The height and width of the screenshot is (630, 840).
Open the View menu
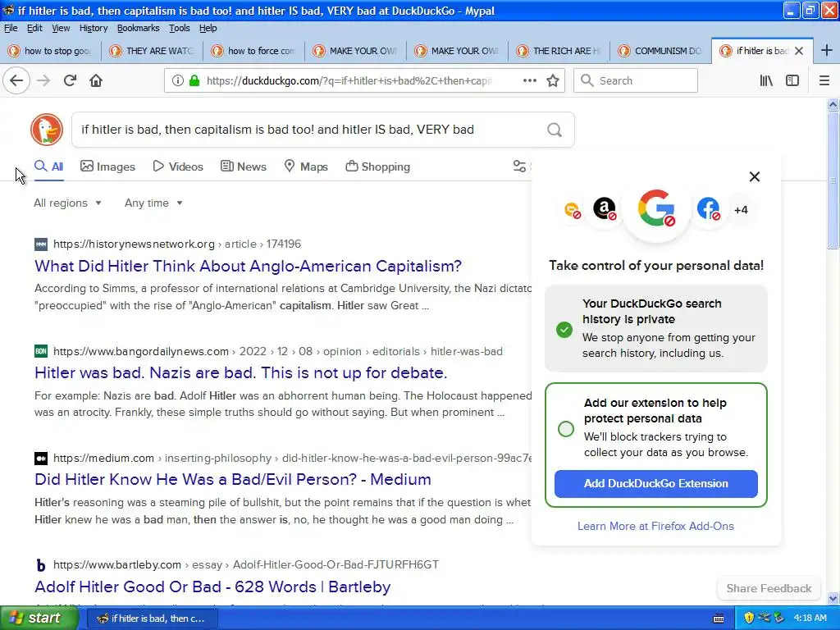(x=61, y=28)
